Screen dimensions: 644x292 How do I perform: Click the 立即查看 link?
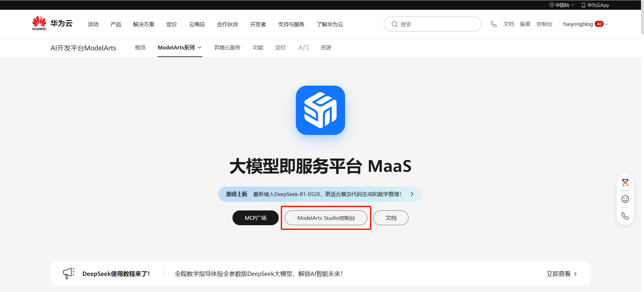coord(558,274)
